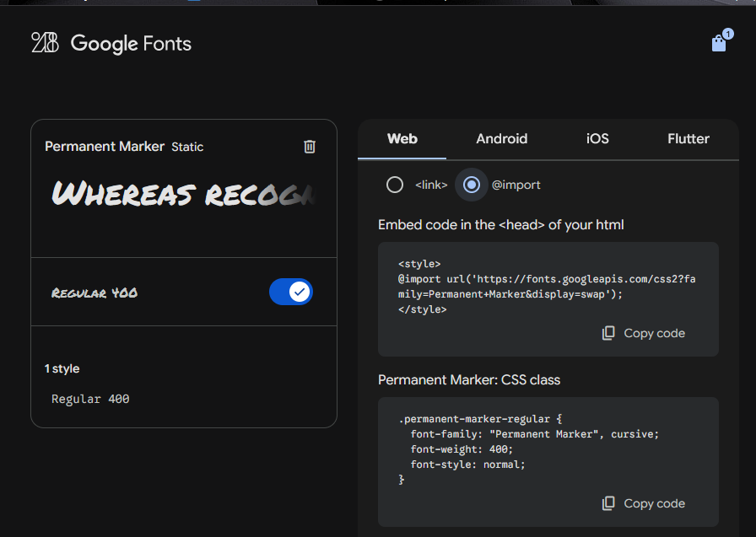
Task: Click the Static label
Action: pos(187,147)
